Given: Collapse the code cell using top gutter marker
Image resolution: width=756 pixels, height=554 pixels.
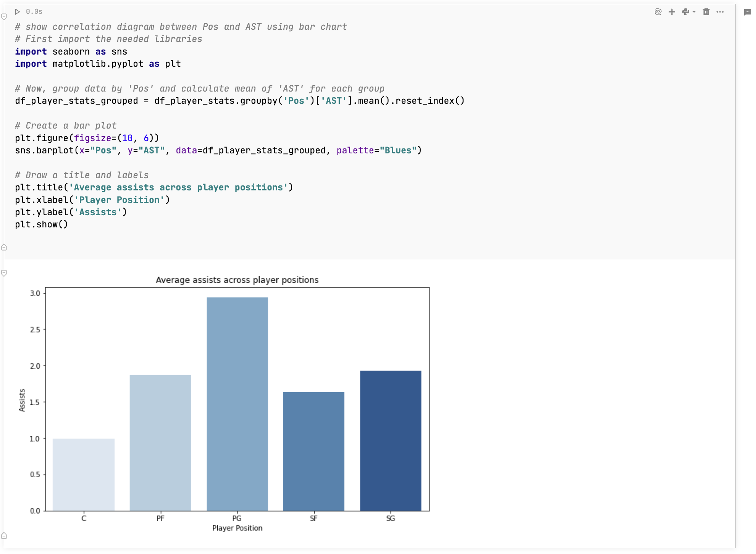Looking at the screenshot, I should pyautogui.click(x=4, y=16).
